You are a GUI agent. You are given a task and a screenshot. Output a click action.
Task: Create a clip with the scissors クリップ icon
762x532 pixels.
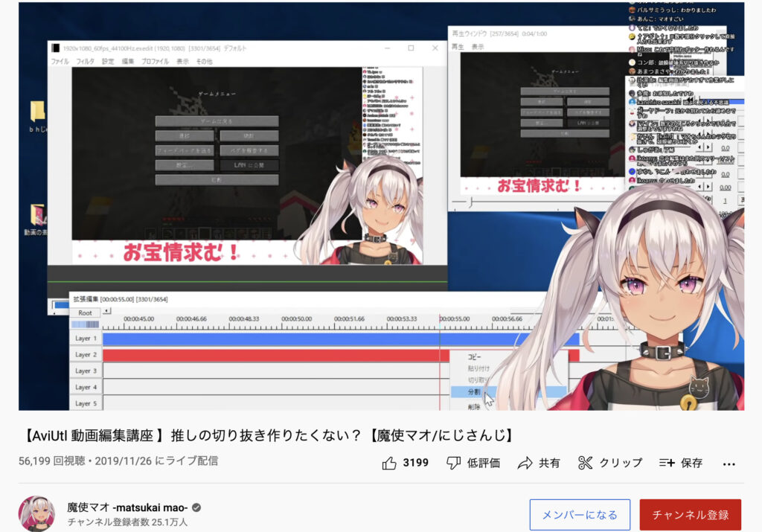click(x=585, y=463)
